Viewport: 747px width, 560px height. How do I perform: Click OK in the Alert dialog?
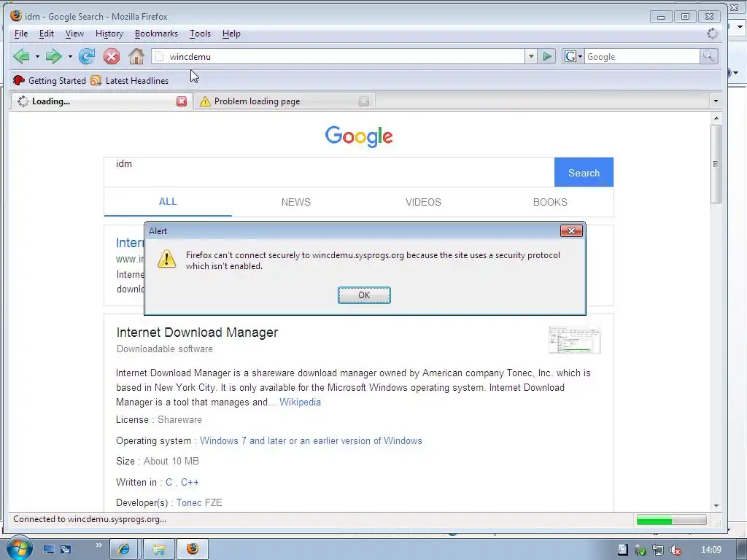364,295
